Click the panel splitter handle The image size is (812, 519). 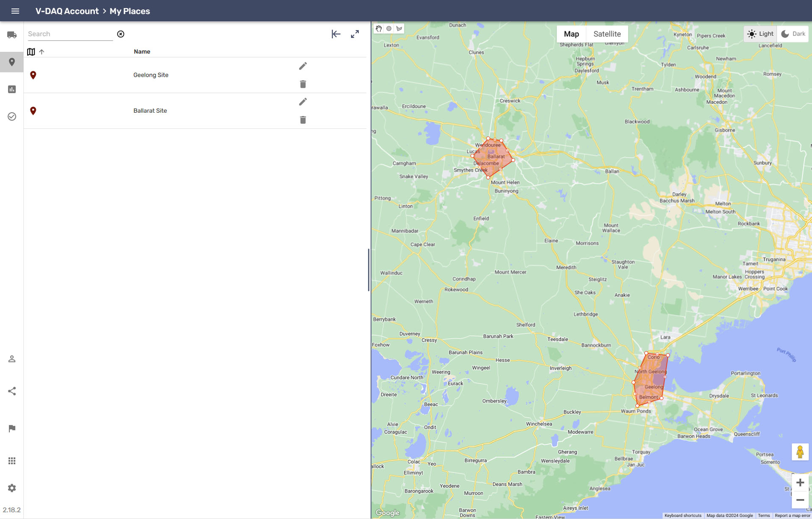pos(369,270)
